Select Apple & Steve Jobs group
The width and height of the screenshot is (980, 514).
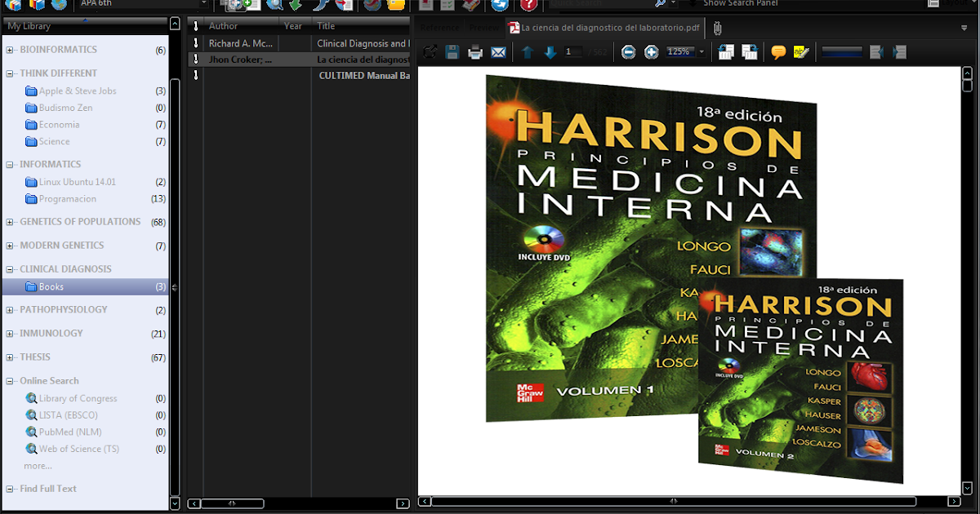(x=78, y=91)
